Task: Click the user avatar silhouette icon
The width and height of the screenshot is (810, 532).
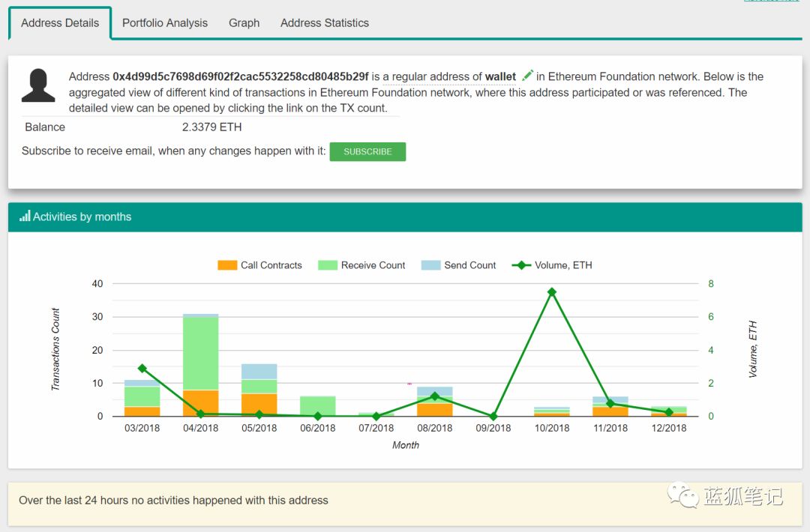Action: 38,85
